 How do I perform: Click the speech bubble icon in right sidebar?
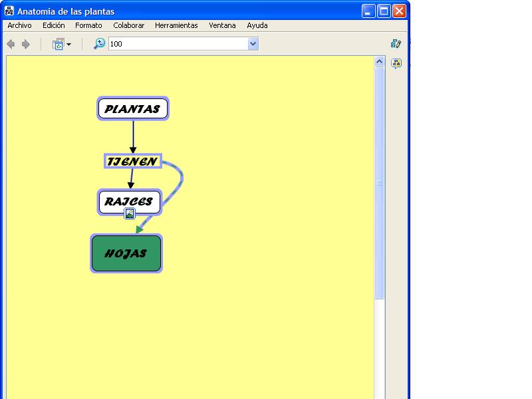coord(396,64)
